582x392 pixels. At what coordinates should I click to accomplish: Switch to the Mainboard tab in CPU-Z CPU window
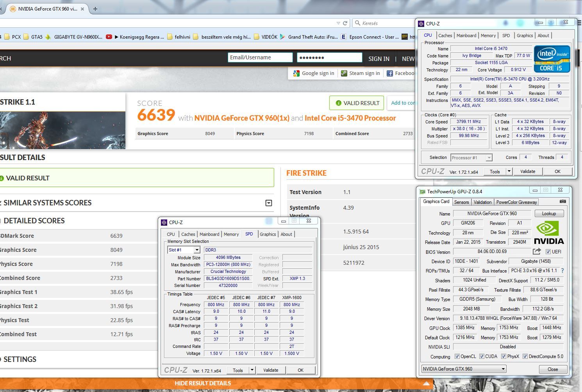tap(466, 36)
